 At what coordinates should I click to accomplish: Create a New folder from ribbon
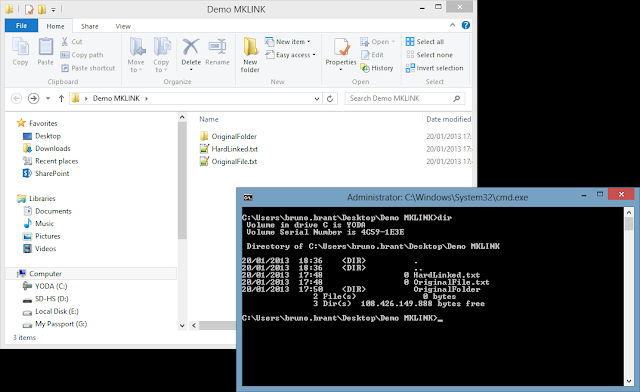(250, 55)
